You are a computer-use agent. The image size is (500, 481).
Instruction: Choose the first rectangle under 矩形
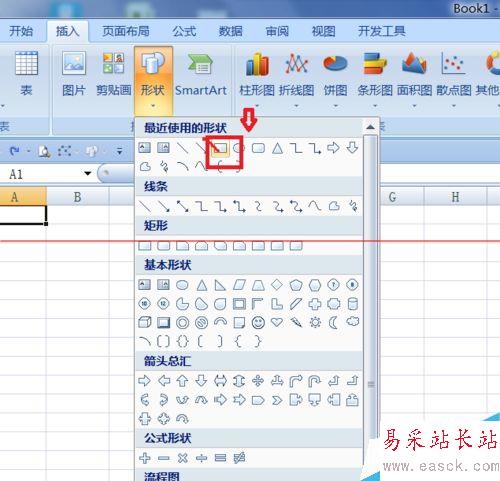coord(145,246)
